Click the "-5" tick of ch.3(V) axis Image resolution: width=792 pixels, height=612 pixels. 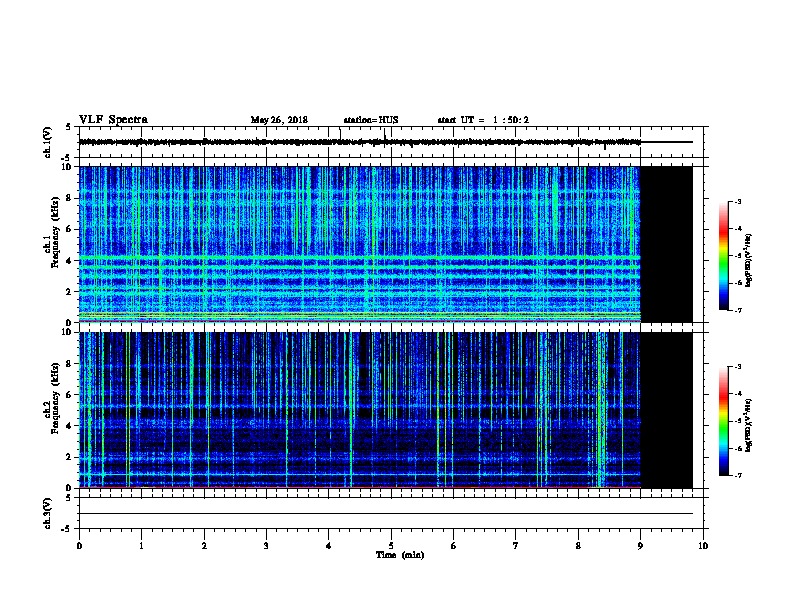[67, 529]
